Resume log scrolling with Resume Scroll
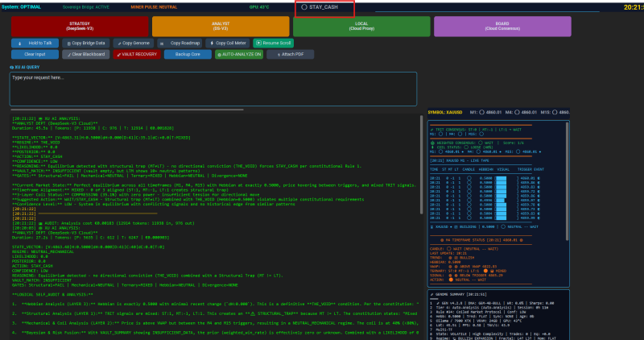This screenshot has height=340, width=644. coord(273,44)
